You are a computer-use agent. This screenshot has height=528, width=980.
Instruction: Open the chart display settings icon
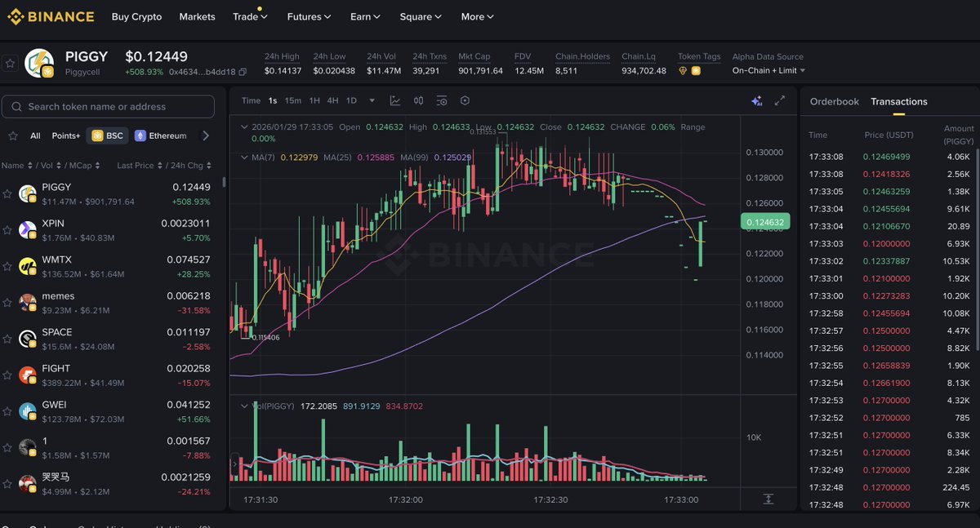click(x=442, y=100)
